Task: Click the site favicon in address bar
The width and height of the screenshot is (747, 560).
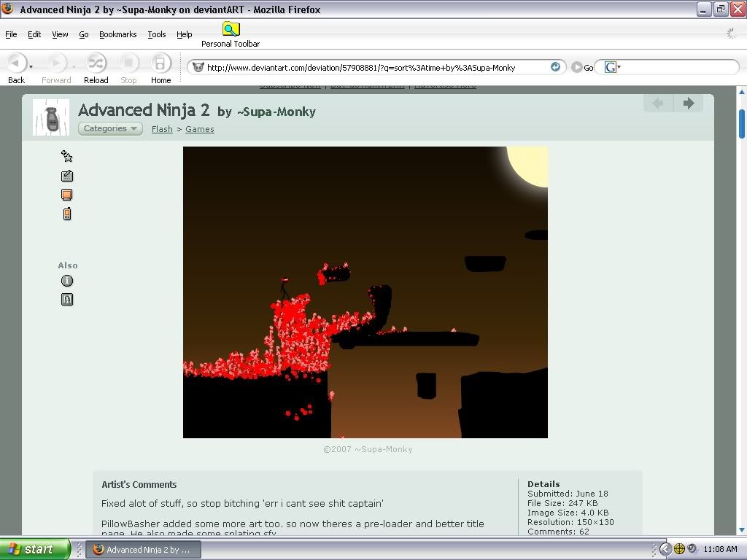Action: (x=198, y=67)
